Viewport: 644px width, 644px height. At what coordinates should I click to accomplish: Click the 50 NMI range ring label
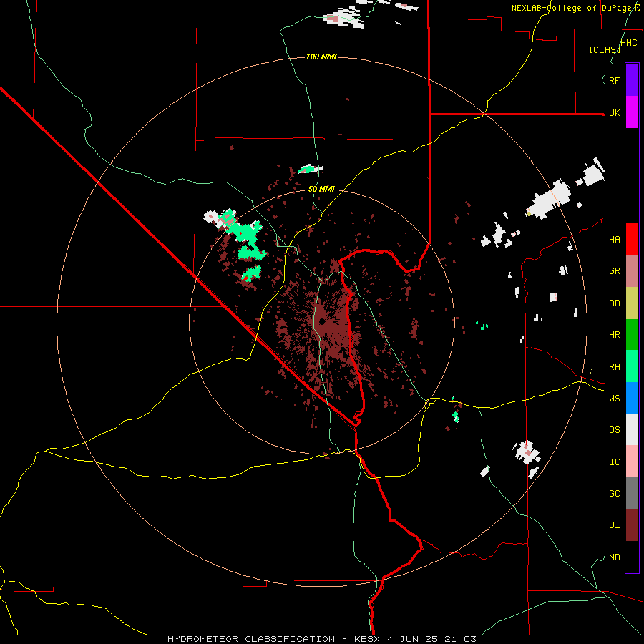[x=321, y=190]
